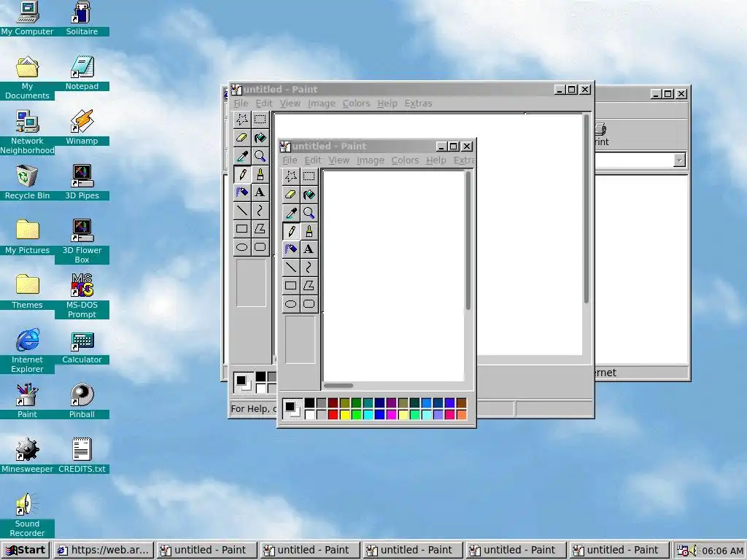
Task: Click vertical scrollbar in back Paint window
Action: 587,209
